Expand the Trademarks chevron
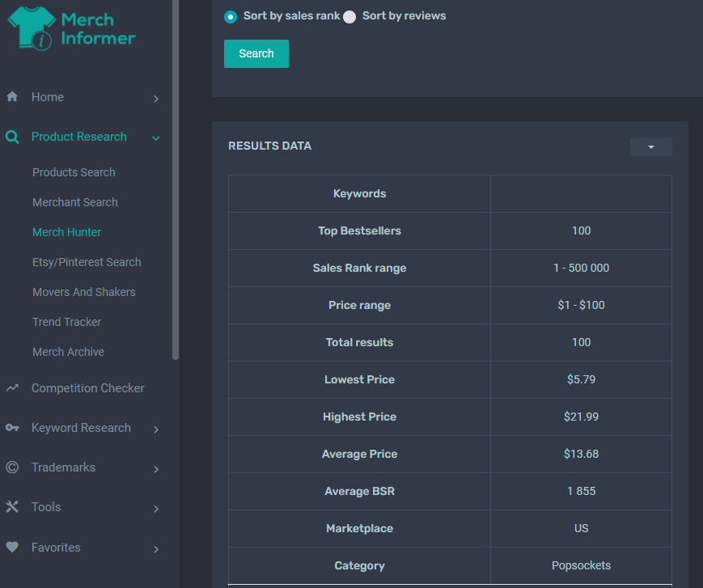The image size is (703, 588). (x=156, y=469)
